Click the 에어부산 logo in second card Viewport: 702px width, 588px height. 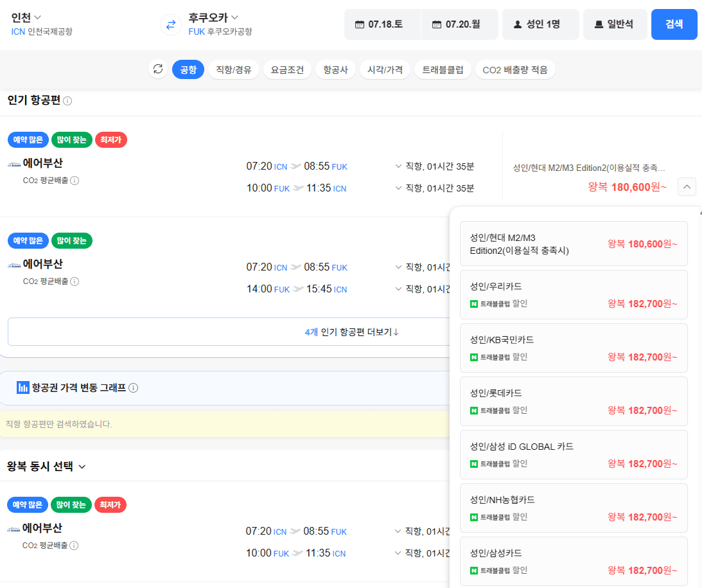pos(14,265)
